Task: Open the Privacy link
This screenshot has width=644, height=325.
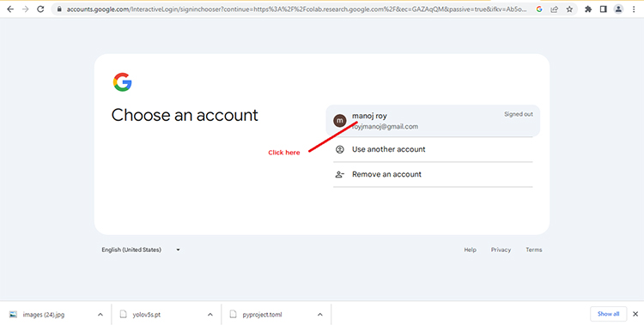Action: pyautogui.click(x=501, y=250)
